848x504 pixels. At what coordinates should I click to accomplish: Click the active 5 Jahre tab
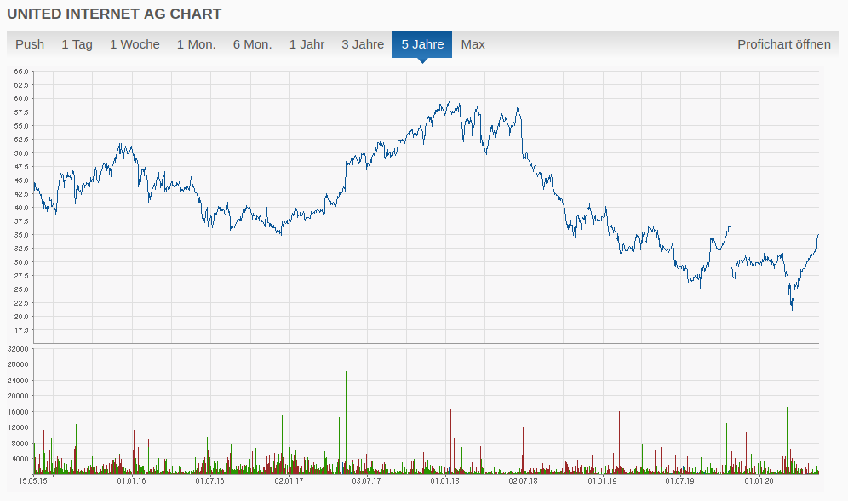click(x=421, y=44)
